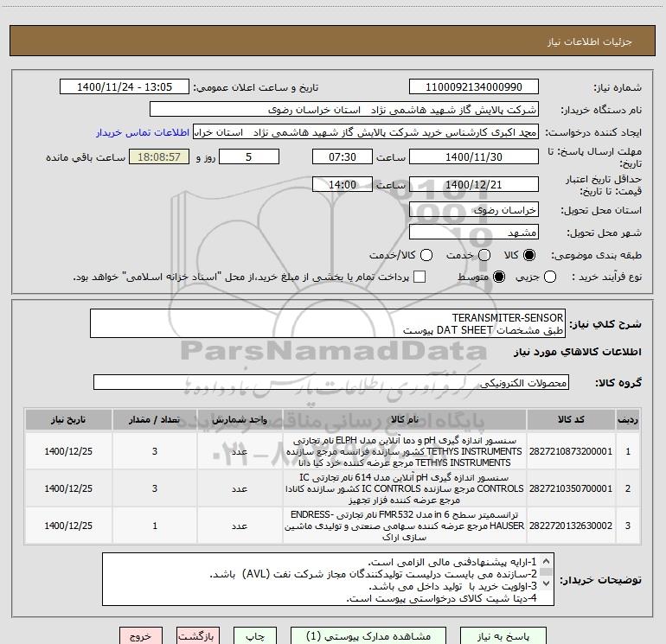
Task: Click the تاریخ نیاز column header
Action: coord(68,419)
